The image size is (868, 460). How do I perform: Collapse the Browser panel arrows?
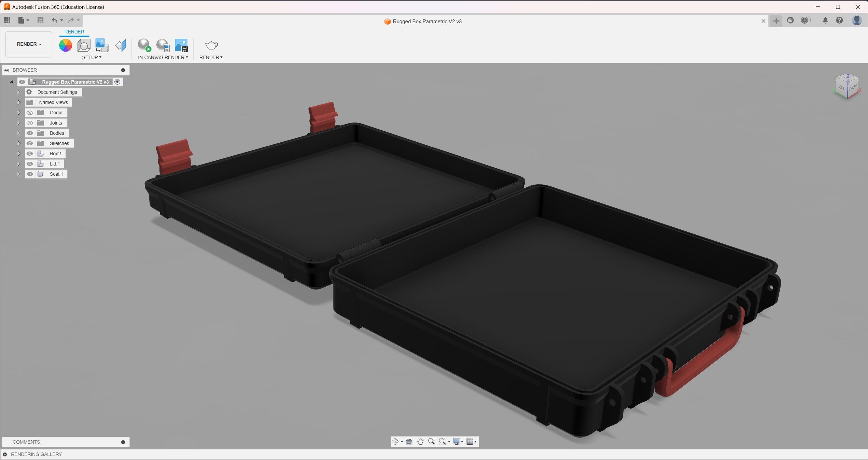click(6, 70)
